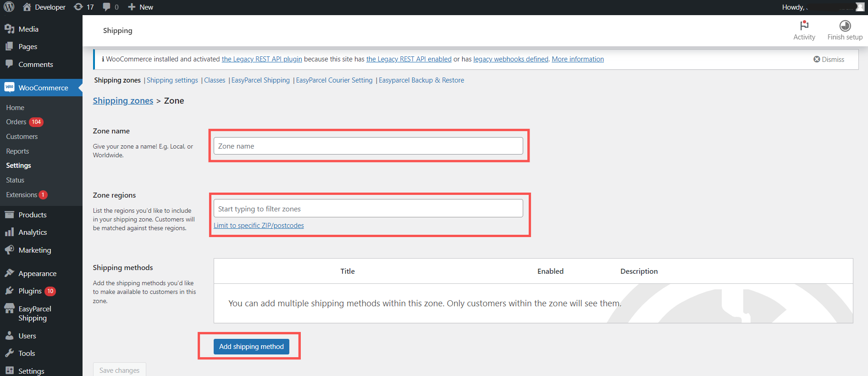Viewport: 868px width, 376px height.
Task: Click the Pages sidebar icon
Action: point(9,46)
